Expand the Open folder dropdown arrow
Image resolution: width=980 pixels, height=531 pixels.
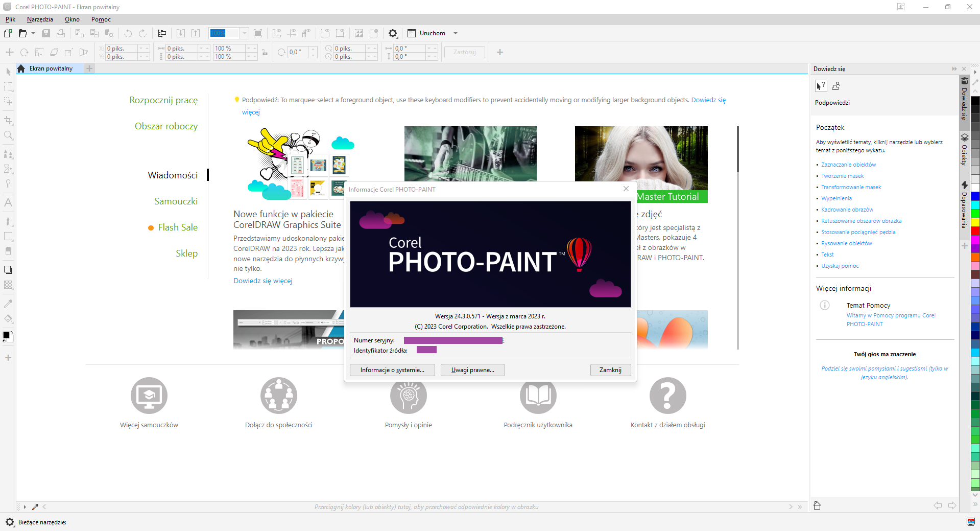point(33,33)
